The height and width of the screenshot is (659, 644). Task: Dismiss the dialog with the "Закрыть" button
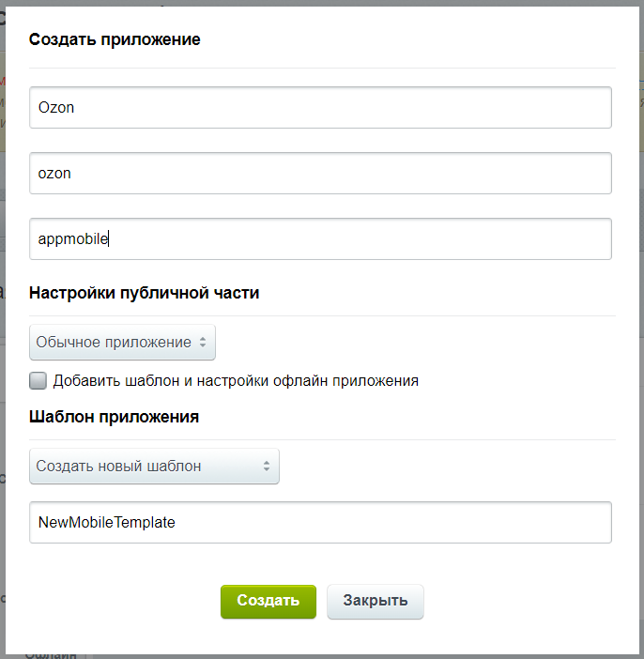[x=375, y=601]
